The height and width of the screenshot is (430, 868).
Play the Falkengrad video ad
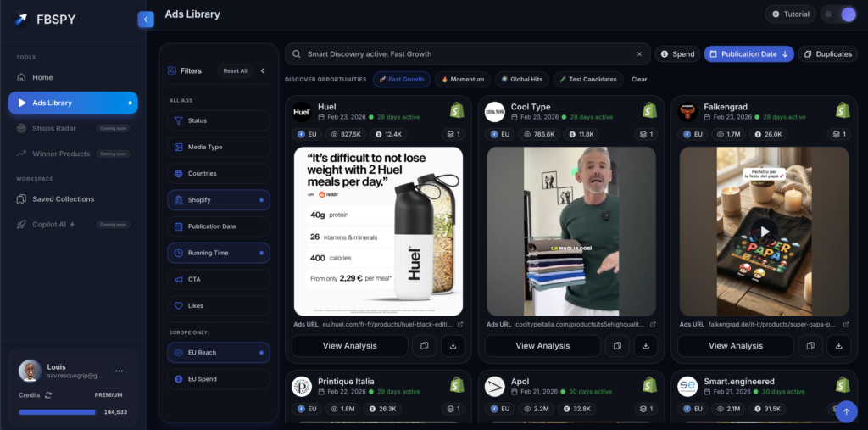(x=764, y=231)
